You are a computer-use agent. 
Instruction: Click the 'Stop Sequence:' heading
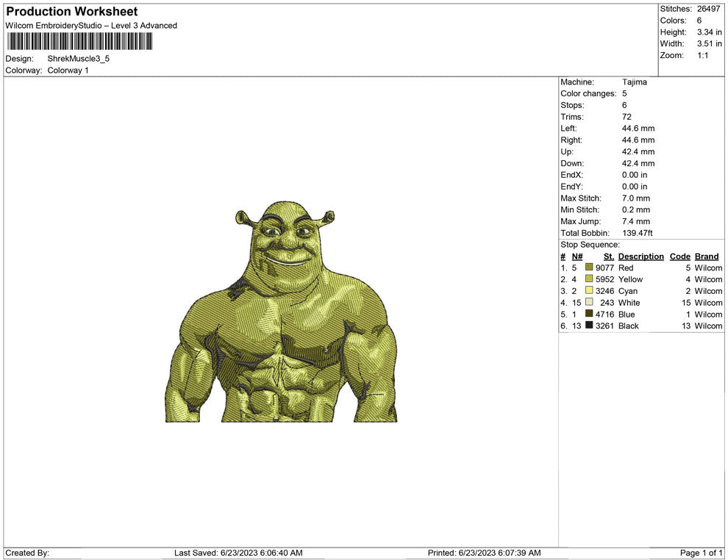click(x=590, y=245)
